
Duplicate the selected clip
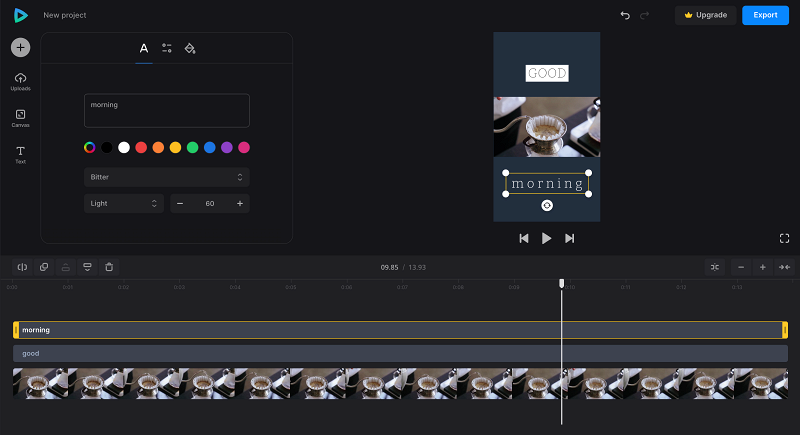tap(44, 267)
